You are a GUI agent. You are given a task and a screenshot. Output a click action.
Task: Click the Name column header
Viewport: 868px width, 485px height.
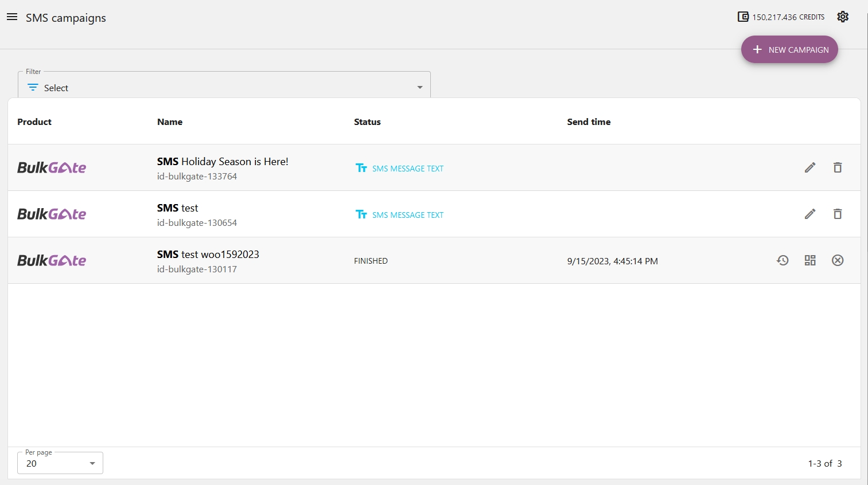[x=170, y=122]
